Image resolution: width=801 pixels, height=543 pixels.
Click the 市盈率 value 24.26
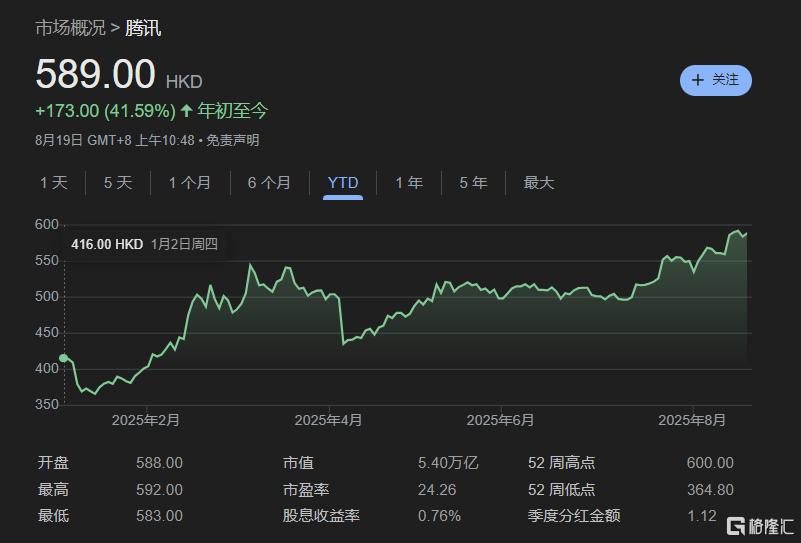coord(437,489)
